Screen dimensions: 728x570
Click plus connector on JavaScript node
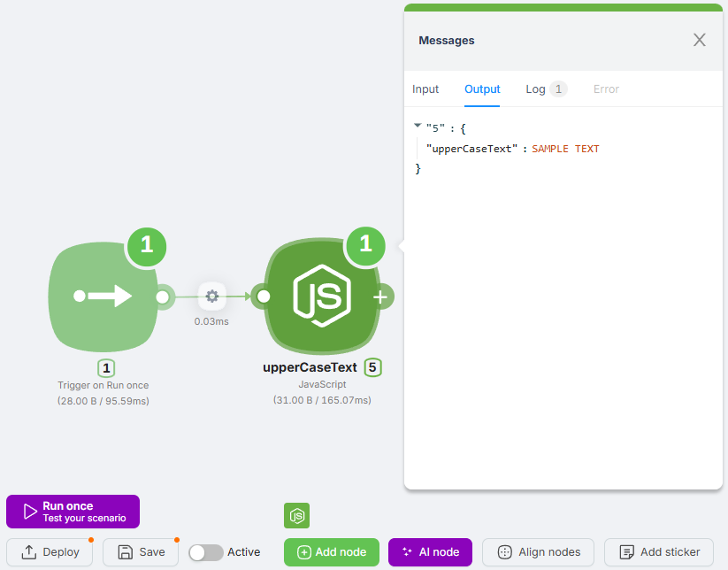pos(380,297)
